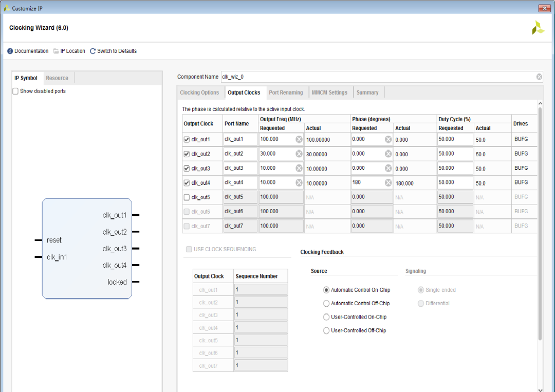Image resolution: width=555 pixels, height=392 pixels.
Task: Open the Documentation info icon
Action: pos(10,51)
